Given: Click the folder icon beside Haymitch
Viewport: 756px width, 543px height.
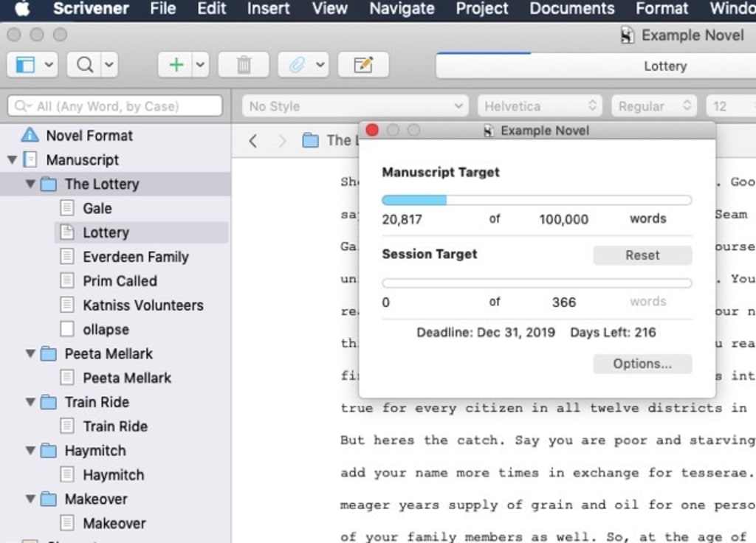Looking at the screenshot, I should 48,451.
